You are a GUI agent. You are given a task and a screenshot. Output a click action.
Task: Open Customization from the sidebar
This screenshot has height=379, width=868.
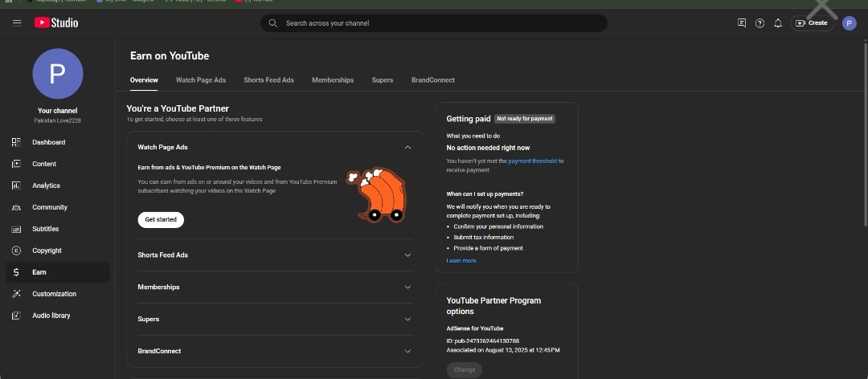[54, 294]
